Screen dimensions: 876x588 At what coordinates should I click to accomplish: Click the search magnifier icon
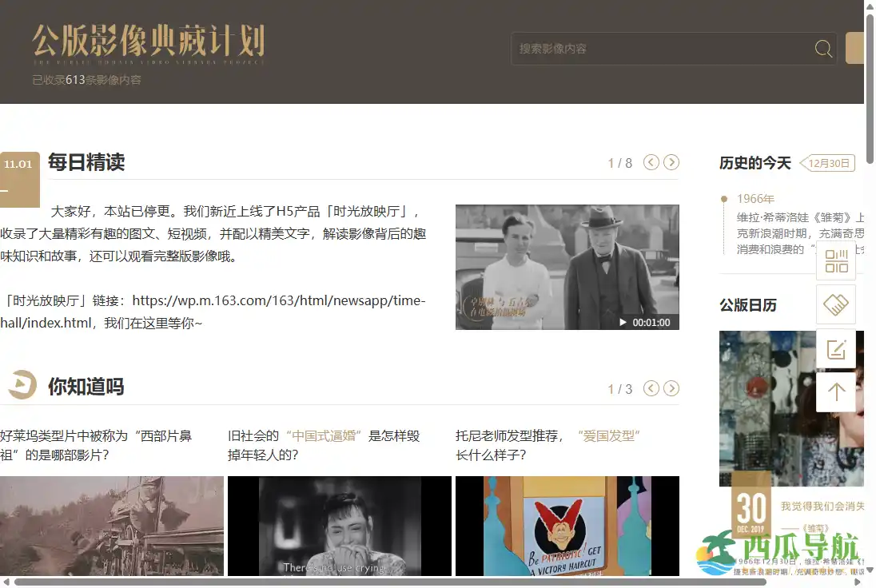(x=822, y=48)
